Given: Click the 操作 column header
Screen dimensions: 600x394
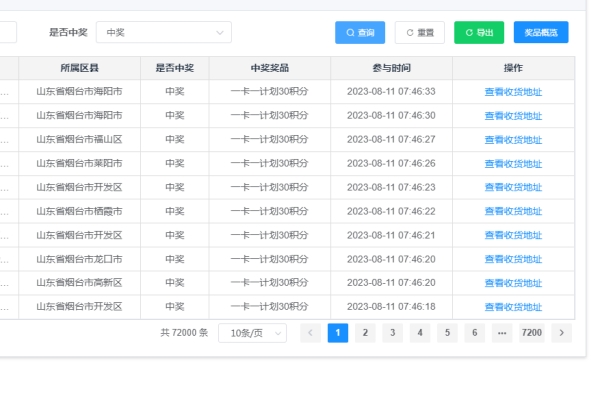Looking at the screenshot, I should coord(513,68).
